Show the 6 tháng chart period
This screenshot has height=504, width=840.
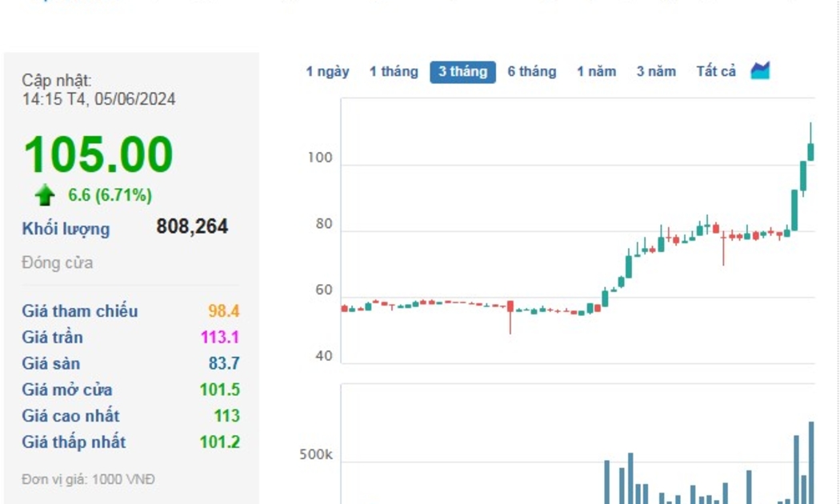pos(531,71)
